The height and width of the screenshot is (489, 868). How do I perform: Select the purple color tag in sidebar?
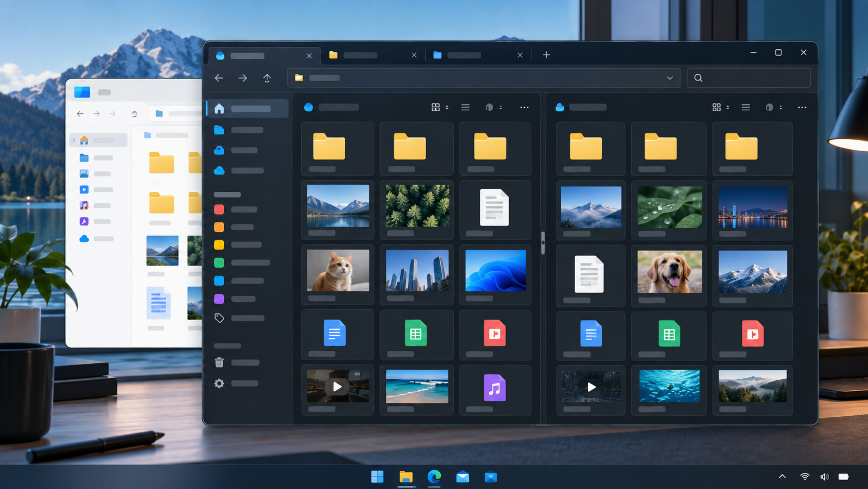[219, 299]
